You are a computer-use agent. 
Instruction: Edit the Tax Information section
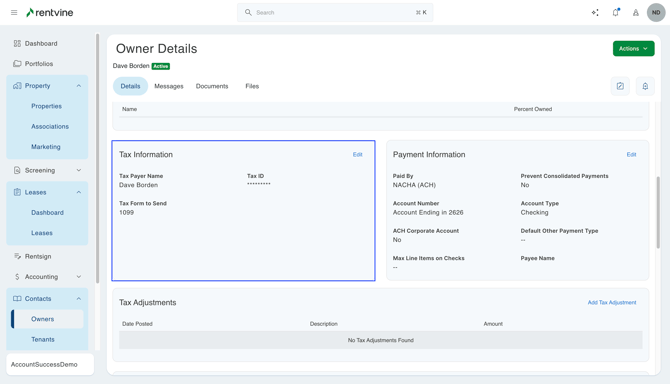tap(358, 155)
